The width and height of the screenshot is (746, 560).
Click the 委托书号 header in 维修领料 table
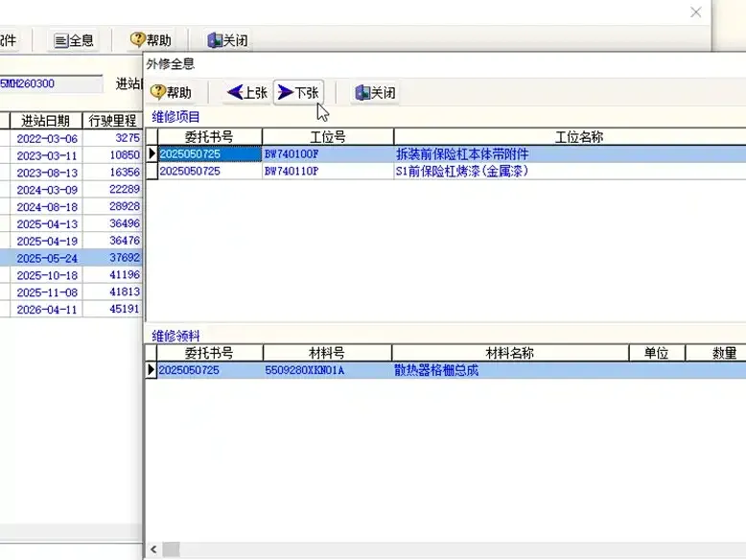[x=209, y=353]
